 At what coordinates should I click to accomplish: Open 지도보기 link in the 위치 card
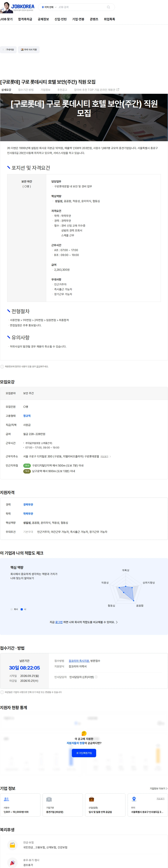pos(161,799)
